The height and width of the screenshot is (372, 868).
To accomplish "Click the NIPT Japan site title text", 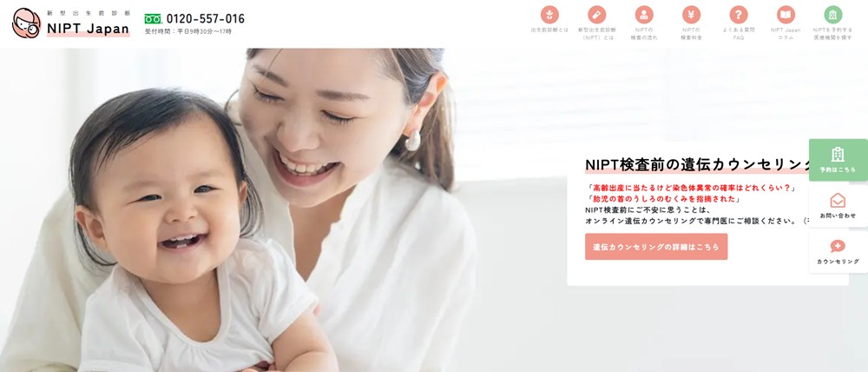I will (88, 29).
